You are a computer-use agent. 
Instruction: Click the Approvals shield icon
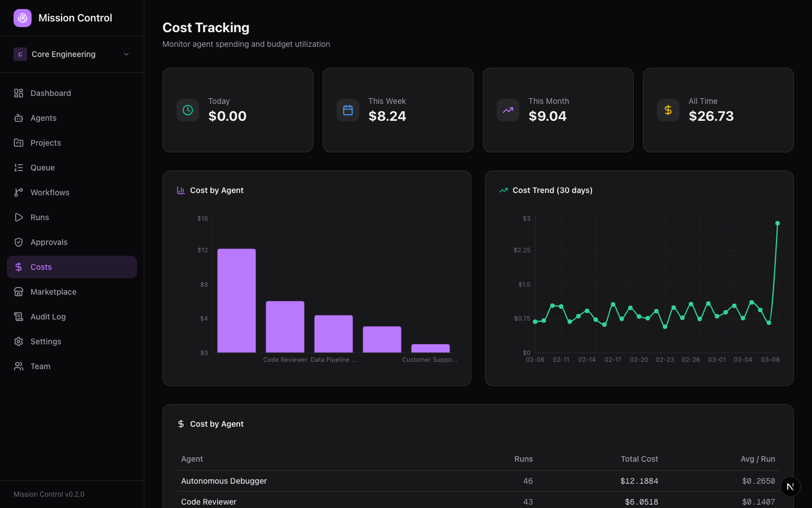click(x=18, y=242)
